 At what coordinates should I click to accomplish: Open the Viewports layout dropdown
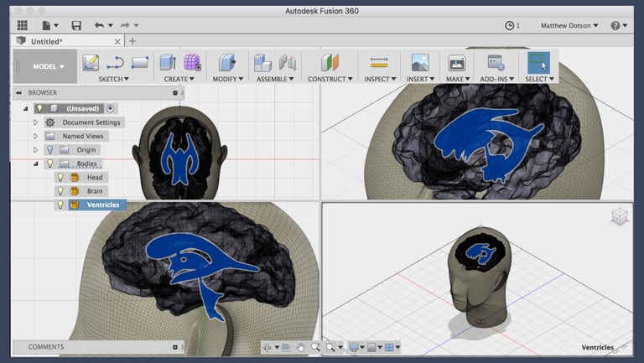[392, 347]
